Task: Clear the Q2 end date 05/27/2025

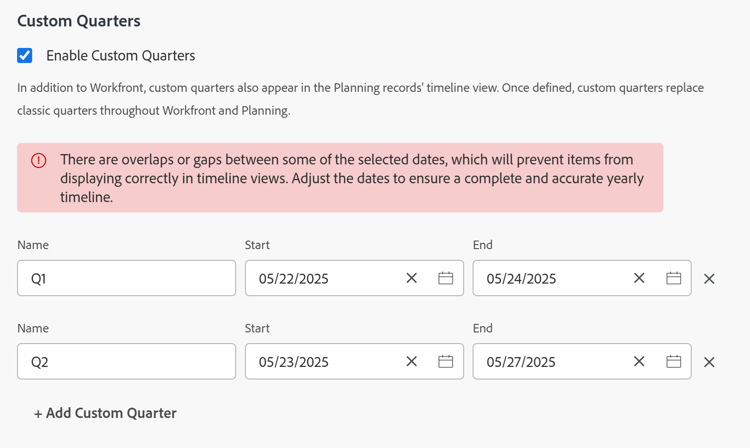Action: (x=640, y=361)
